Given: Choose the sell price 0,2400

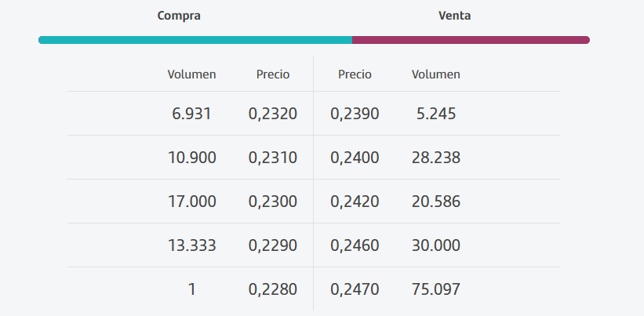Looking at the screenshot, I should (x=355, y=158).
